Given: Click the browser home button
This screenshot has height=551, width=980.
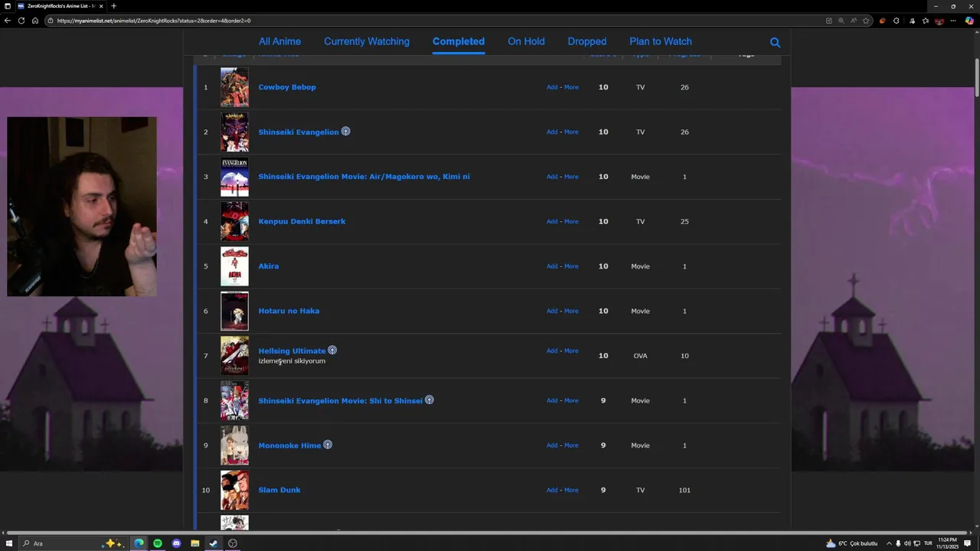Looking at the screenshot, I should [x=35, y=21].
